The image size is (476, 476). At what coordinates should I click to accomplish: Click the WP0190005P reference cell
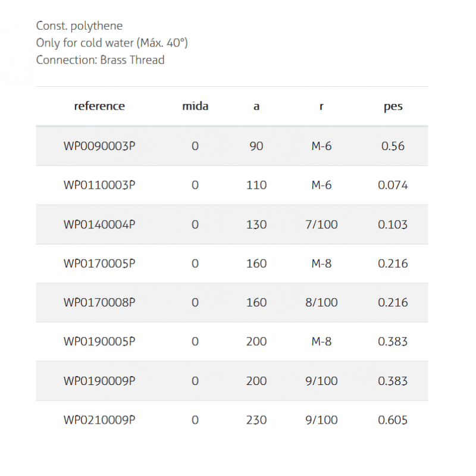pos(99,342)
